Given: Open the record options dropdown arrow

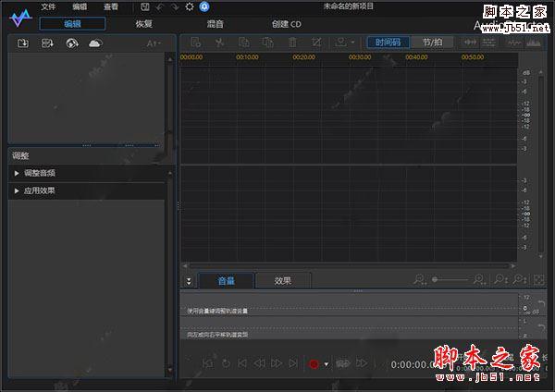Looking at the screenshot, I should [x=327, y=364].
